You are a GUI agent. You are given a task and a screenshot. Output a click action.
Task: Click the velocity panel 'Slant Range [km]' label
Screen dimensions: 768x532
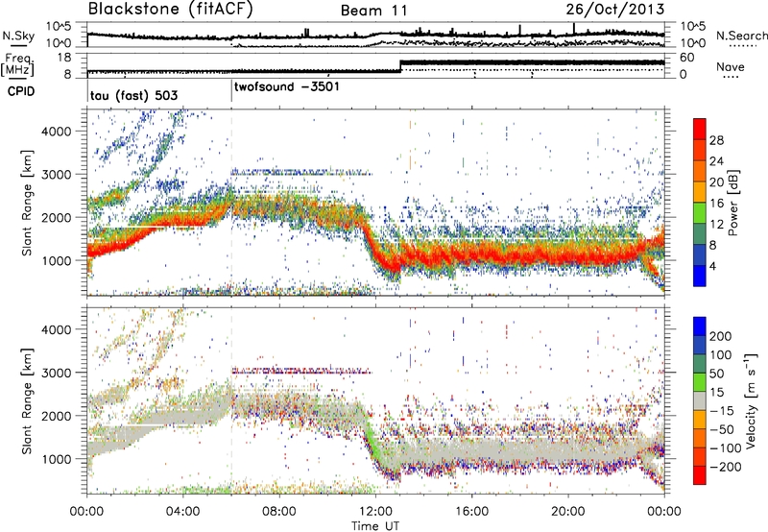point(27,400)
